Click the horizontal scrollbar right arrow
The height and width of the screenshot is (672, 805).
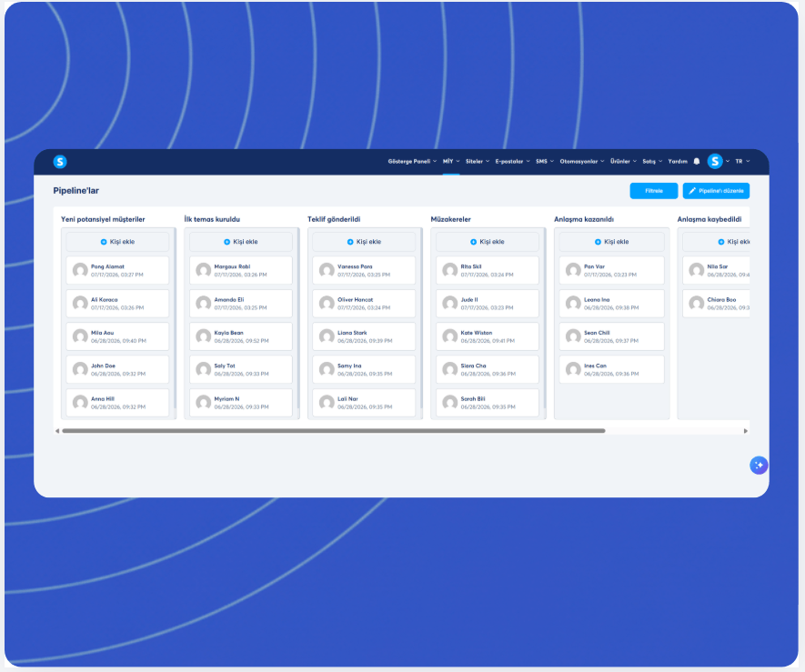click(x=746, y=431)
